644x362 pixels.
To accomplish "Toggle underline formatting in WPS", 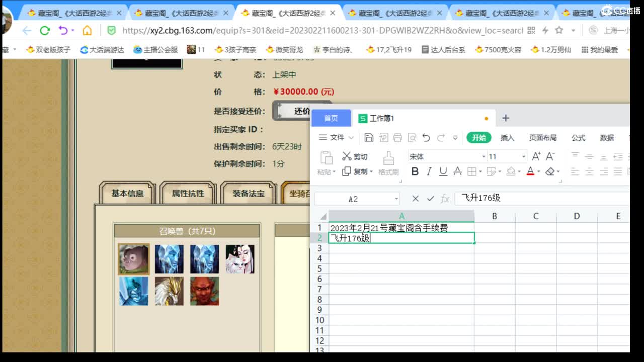I will (x=443, y=171).
